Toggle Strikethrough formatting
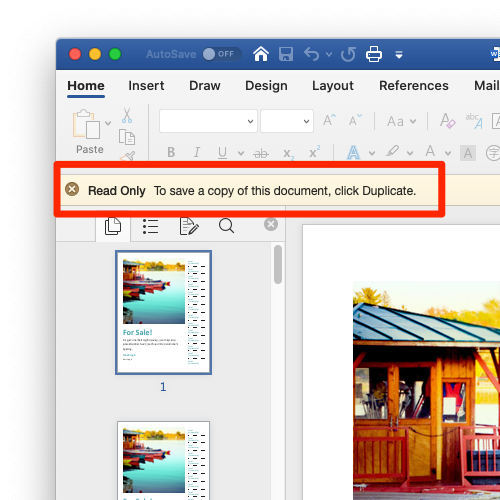The image size is (500, 500). click(261, 153)
